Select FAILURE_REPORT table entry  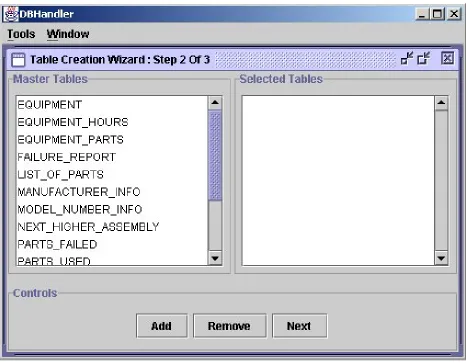point(112,157)
